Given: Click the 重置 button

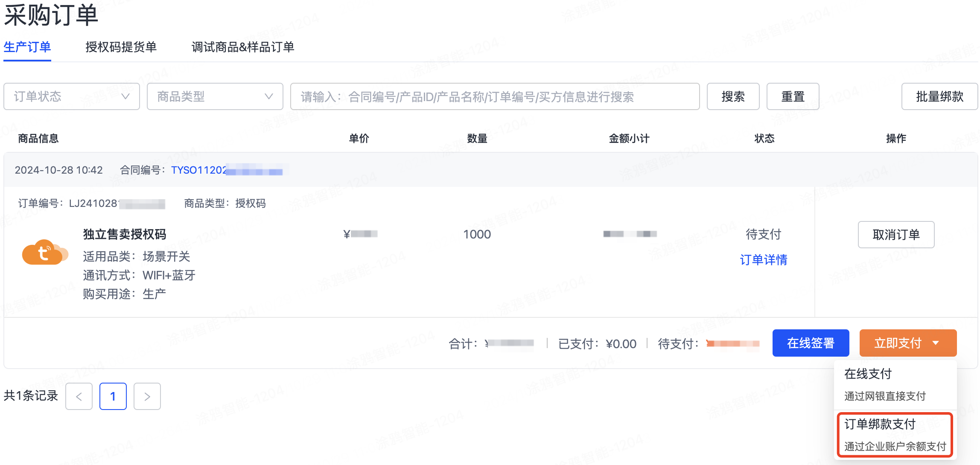Looking at the screenshot, I should coord(793,96).
